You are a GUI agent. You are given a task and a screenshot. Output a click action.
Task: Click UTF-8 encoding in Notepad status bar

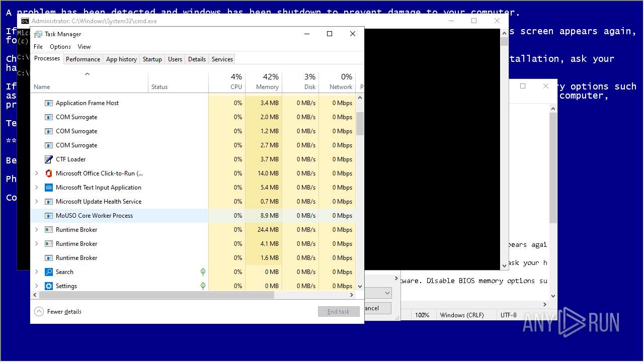pos(508,315)
